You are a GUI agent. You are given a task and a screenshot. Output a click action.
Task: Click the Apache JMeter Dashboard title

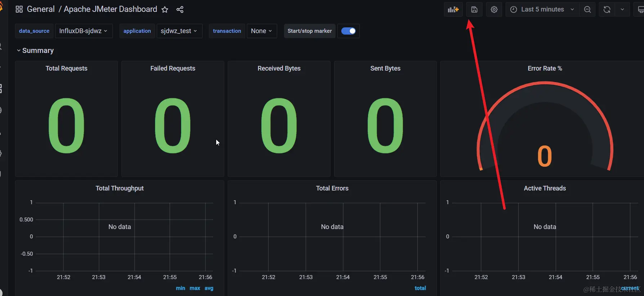point(110,9)
